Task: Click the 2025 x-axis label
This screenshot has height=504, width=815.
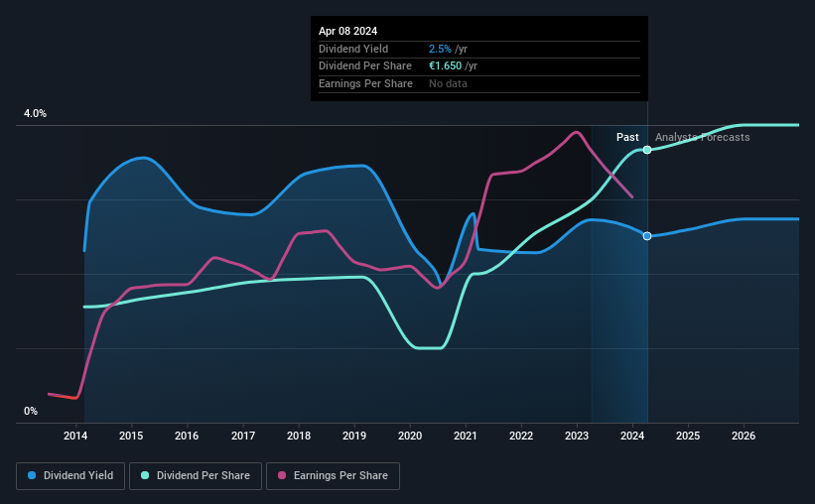Action: pyautogui.click(x=688, y=436)
